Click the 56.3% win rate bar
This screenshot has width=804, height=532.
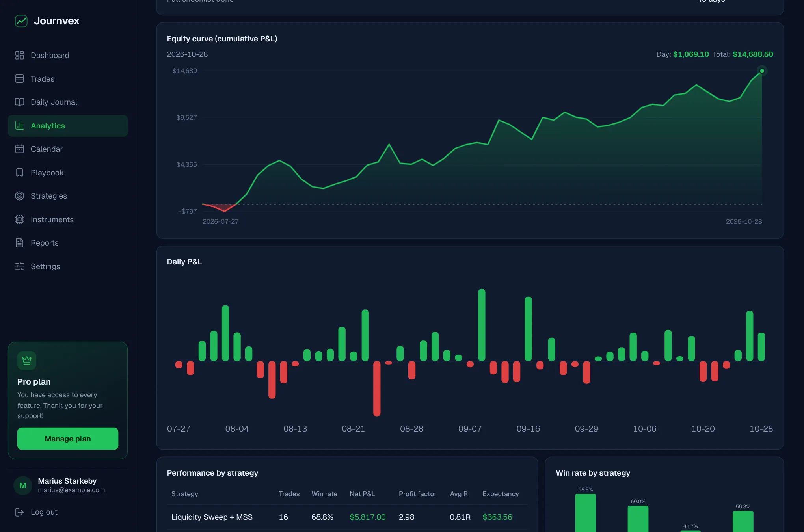click(743, 521)
